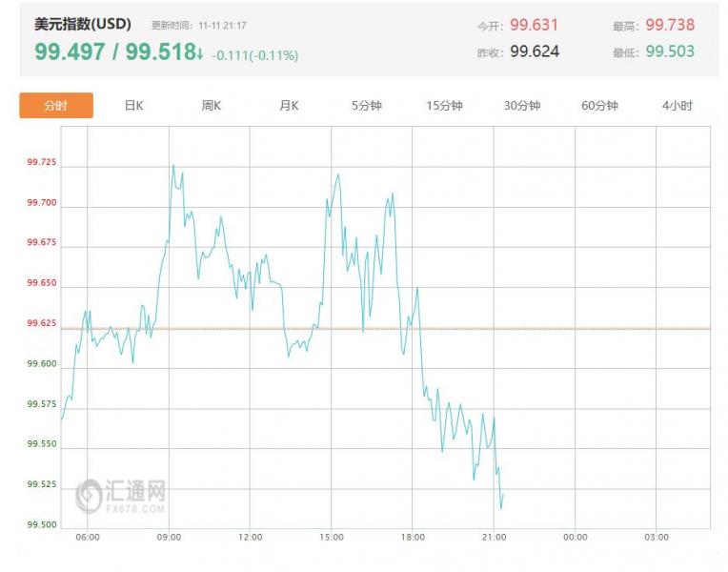
Task: Open the 60分钟 interval tab
Action: click(x=599, y=106)
